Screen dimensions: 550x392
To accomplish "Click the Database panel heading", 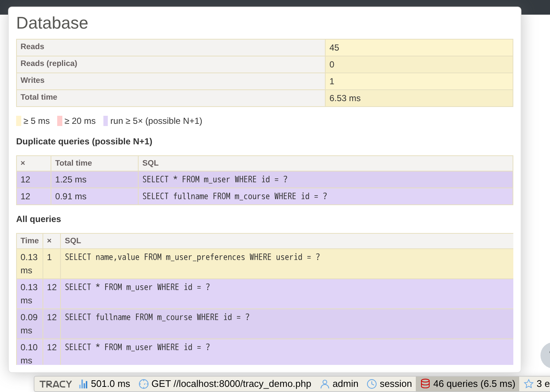I will [52, 23].
